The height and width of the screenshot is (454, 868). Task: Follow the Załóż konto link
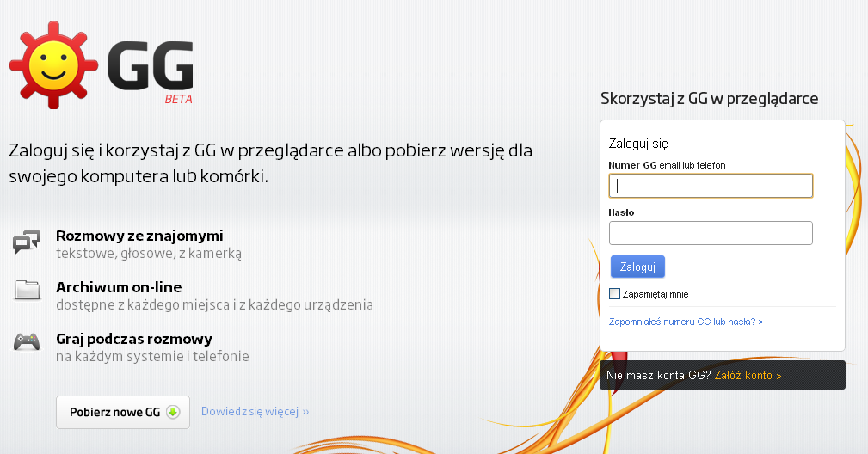pos(748,376)
